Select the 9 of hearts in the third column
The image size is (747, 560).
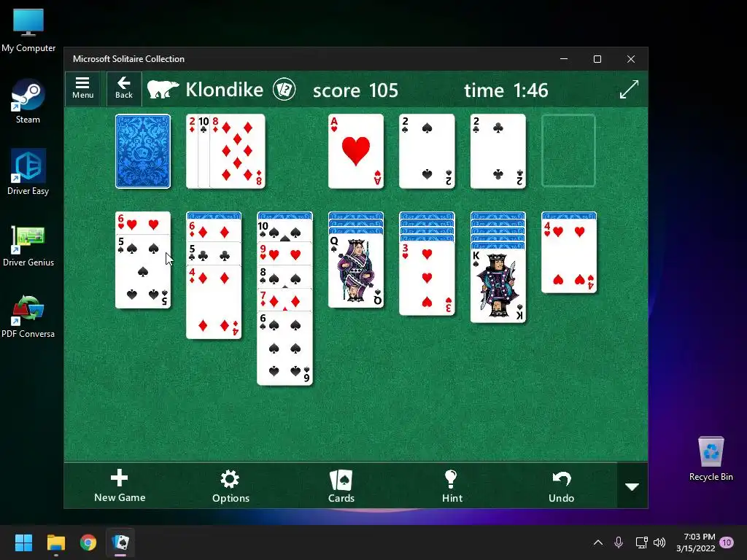[x=285, y=254]
